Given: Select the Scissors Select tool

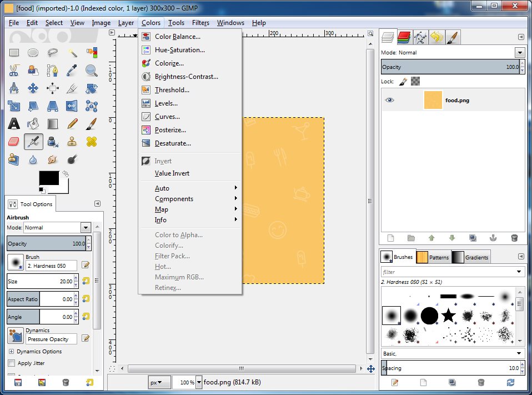Looking at the screenshot, I should click(x=14, y=70).
